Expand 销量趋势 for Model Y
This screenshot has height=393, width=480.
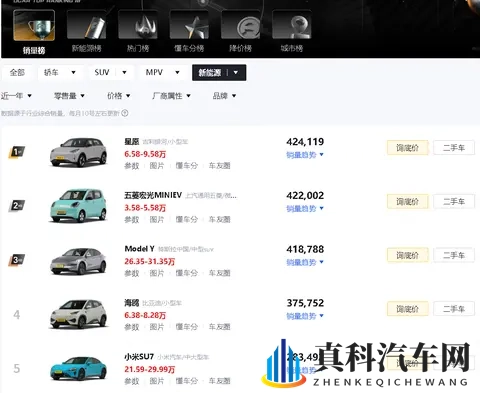coord(305,262)
